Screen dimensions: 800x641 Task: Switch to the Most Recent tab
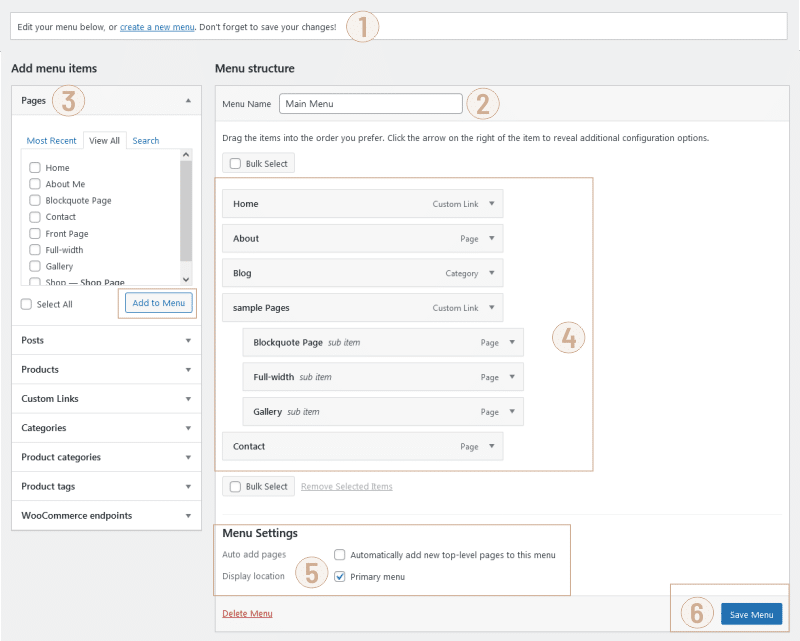point(52,140)
